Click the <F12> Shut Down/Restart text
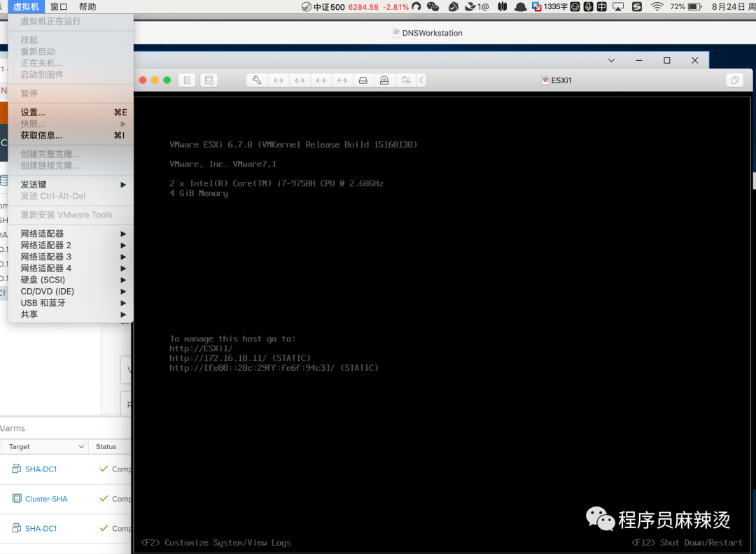This screenshot has height=554, width=756. click(687, 542)
